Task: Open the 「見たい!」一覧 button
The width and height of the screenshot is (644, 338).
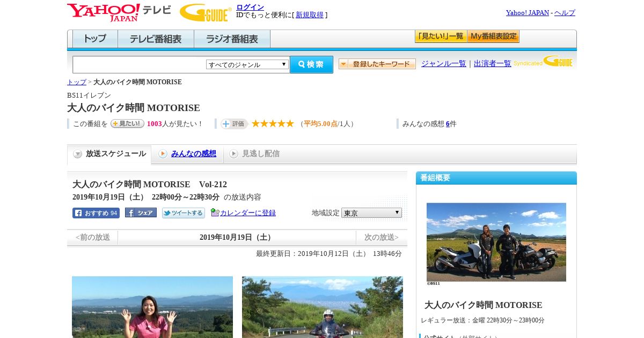Action: (x=441, y=36)
